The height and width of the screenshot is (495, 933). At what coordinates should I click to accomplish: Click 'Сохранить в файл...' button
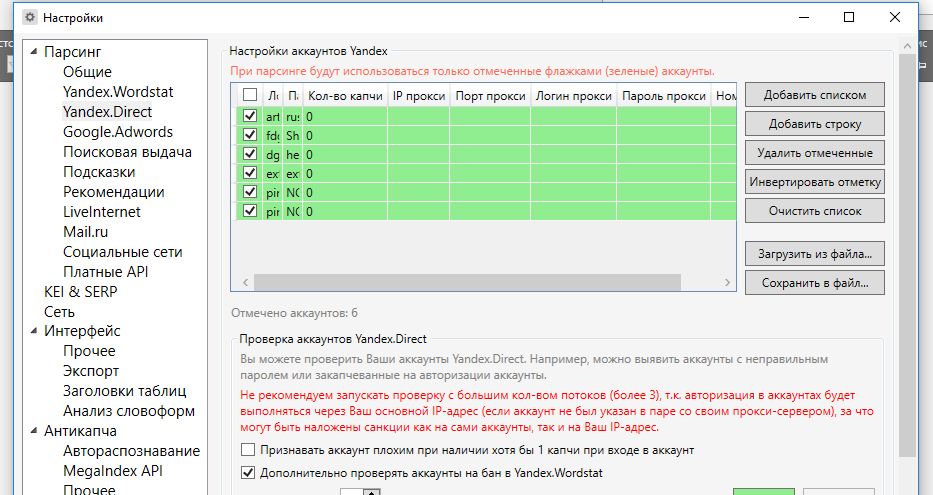click(815, 283)
